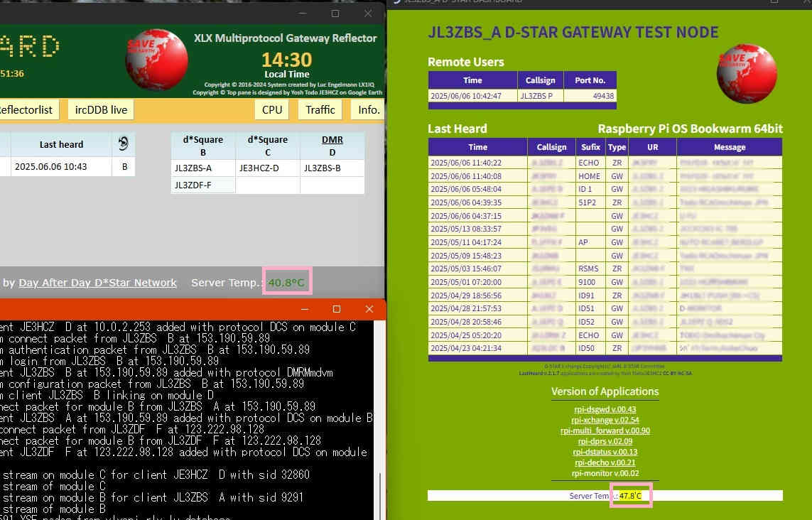Select the Info. button

(369, 109)
